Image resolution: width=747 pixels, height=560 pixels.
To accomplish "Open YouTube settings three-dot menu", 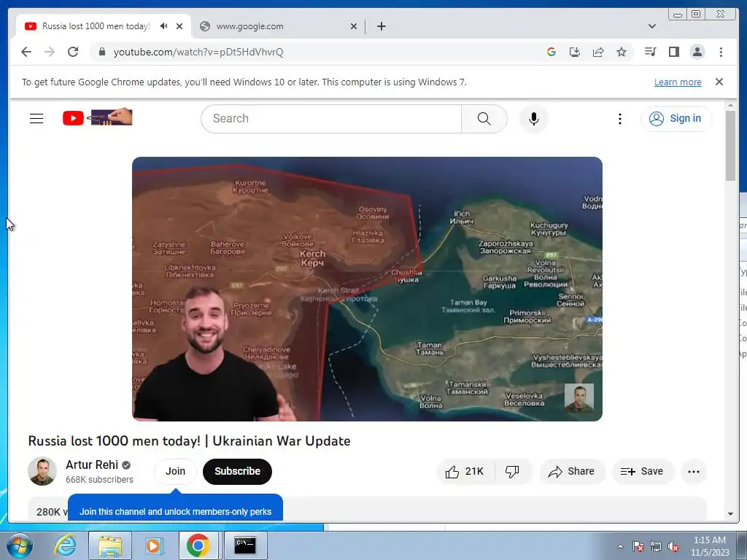I will click(619, 119).
